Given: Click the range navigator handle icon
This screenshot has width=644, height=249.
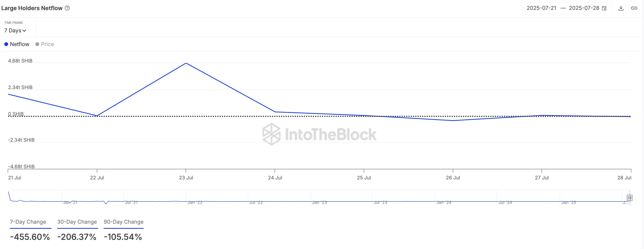Looking at the screenshot, I should pos(629,198).
